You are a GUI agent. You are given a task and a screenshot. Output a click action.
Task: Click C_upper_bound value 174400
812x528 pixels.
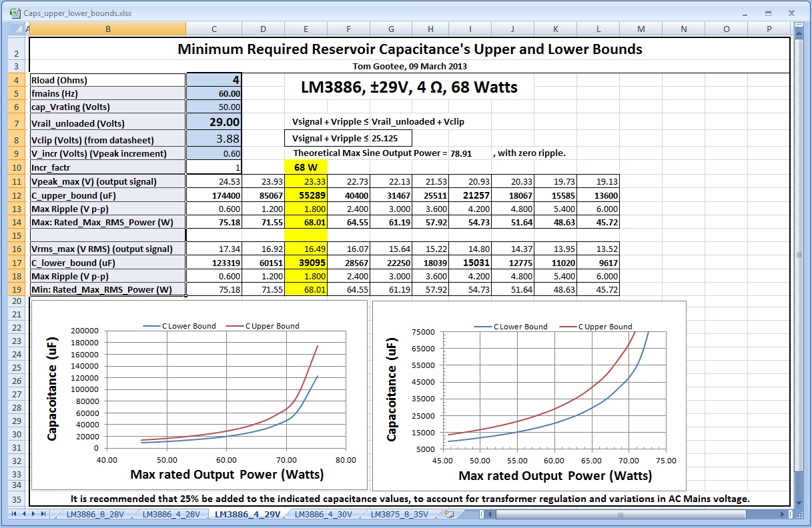[x=214, y=196]
